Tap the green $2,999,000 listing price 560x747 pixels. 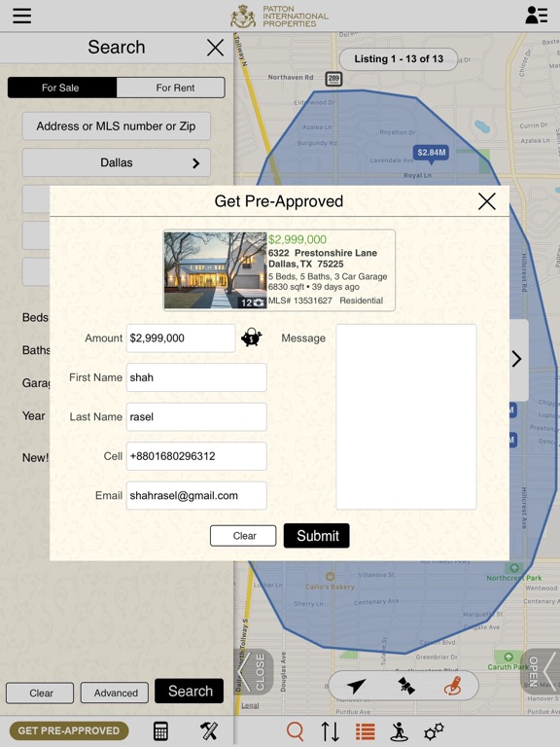pos(297,239)
